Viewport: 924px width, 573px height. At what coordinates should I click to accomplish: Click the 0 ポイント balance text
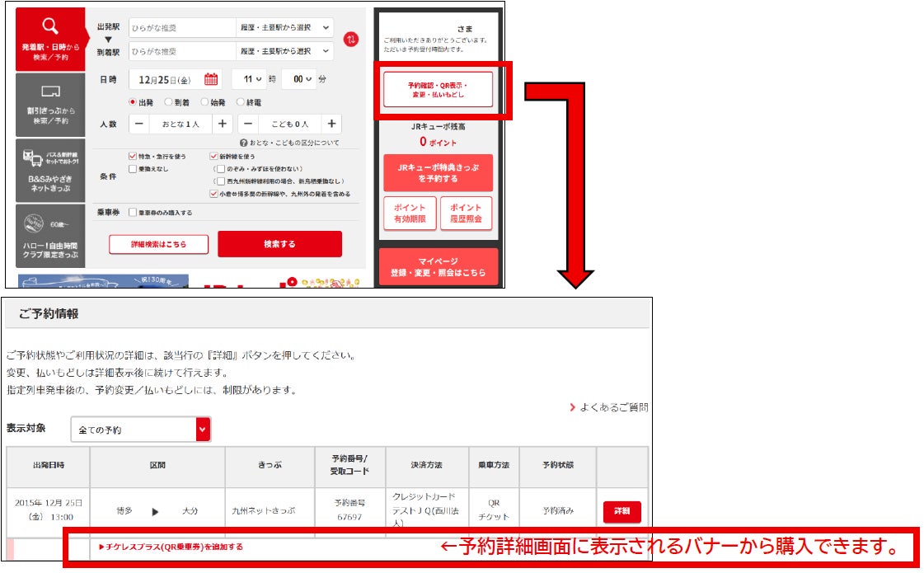438,142
